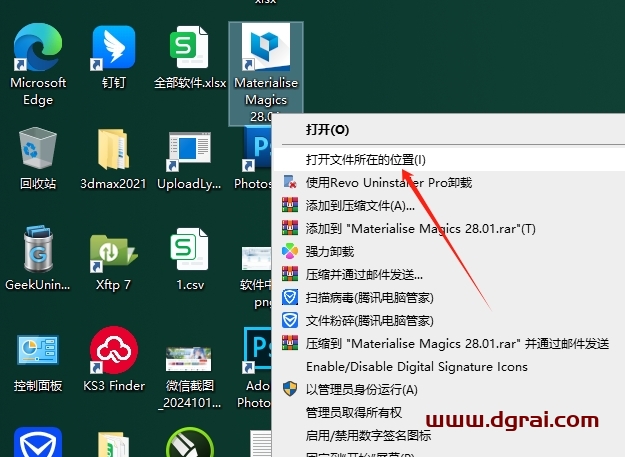Choose 文件粉碎(腾讯电脑管家) menu entry
The height and width of the screenshot is (457, 625).
tap(448, 321)
